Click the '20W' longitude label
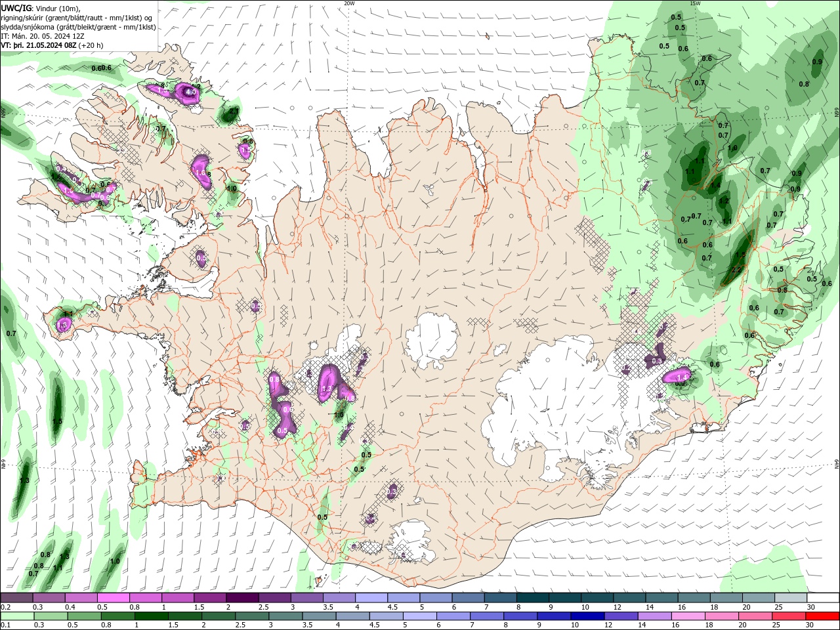 349,3
